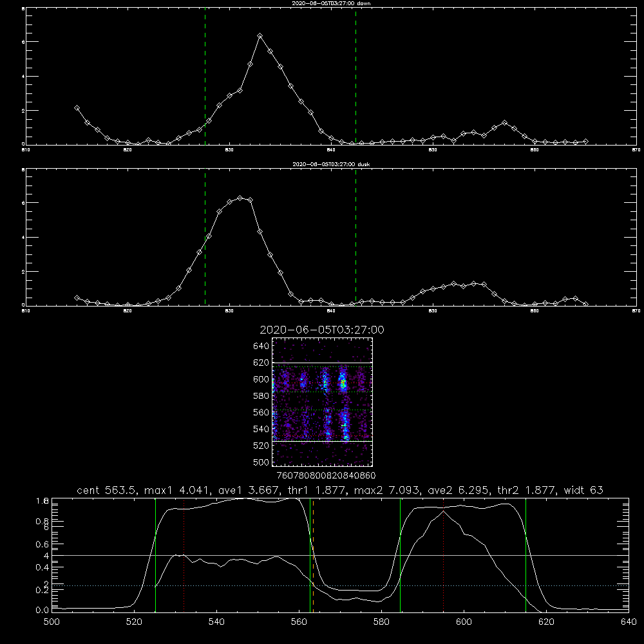
Task: Click the x-axis label 600 in bottom plot
Action: [x=464, y=622]
